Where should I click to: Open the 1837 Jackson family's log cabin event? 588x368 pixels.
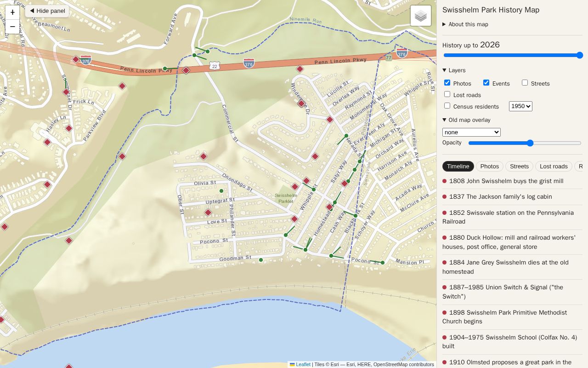512,197
